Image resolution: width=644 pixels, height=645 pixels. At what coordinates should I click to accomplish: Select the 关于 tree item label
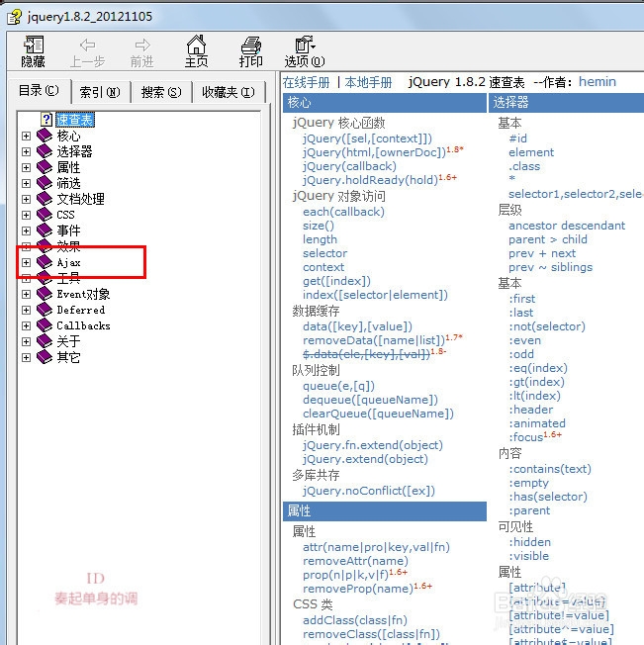click(x=68, y=341)
